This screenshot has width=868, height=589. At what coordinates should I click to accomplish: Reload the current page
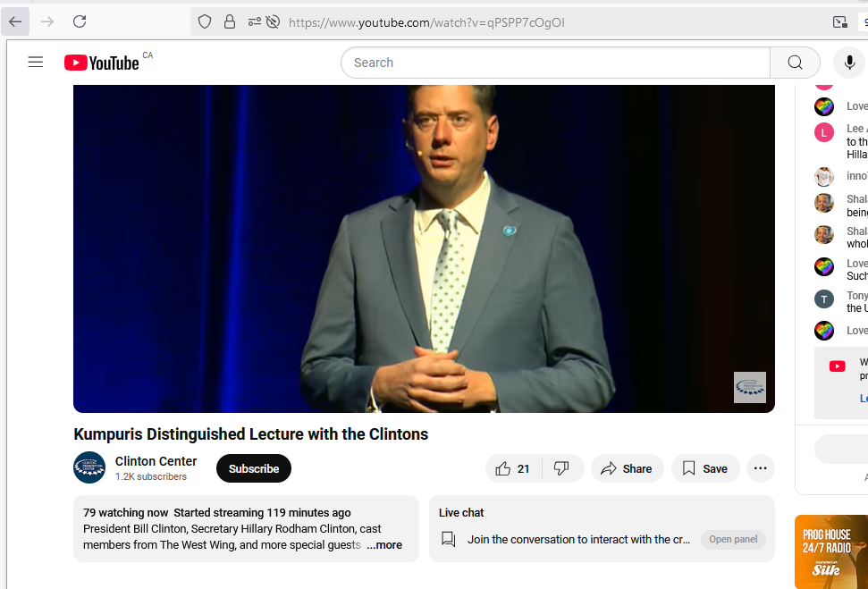click(x=80, y=22)
